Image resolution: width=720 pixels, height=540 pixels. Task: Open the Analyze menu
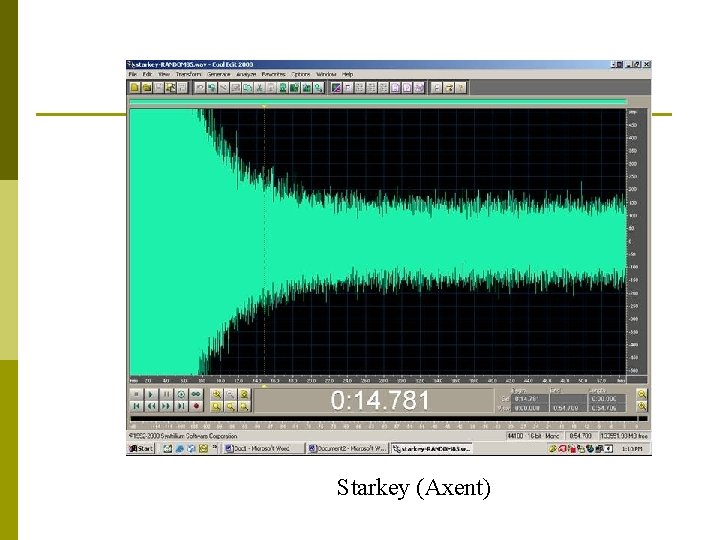click(x=246, y=74)
